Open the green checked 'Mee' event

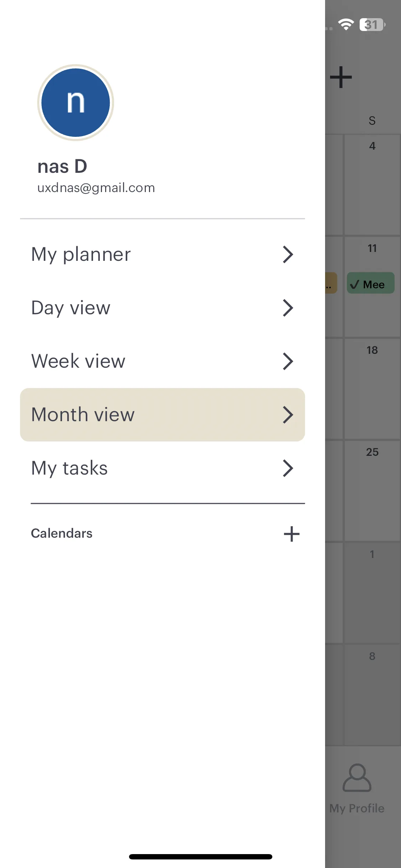click(x=371, y=283)
